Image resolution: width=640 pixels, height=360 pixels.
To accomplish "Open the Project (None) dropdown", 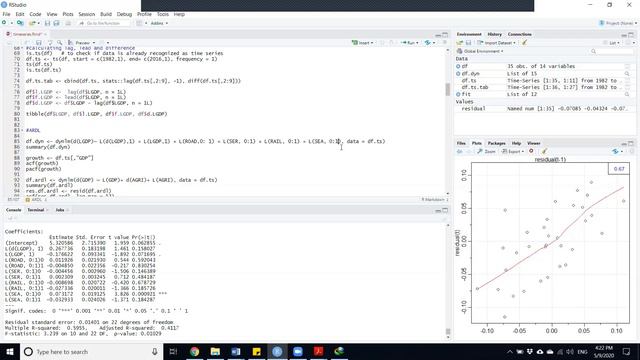I will pos(618,23).
